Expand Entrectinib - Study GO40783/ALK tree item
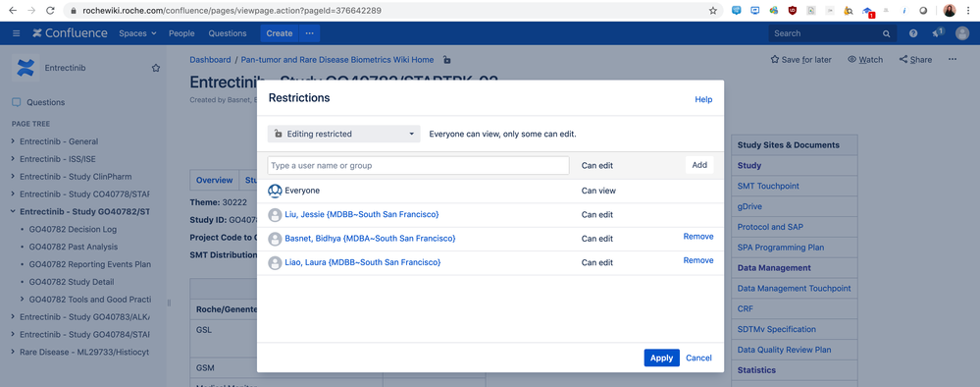 [13, 317]
